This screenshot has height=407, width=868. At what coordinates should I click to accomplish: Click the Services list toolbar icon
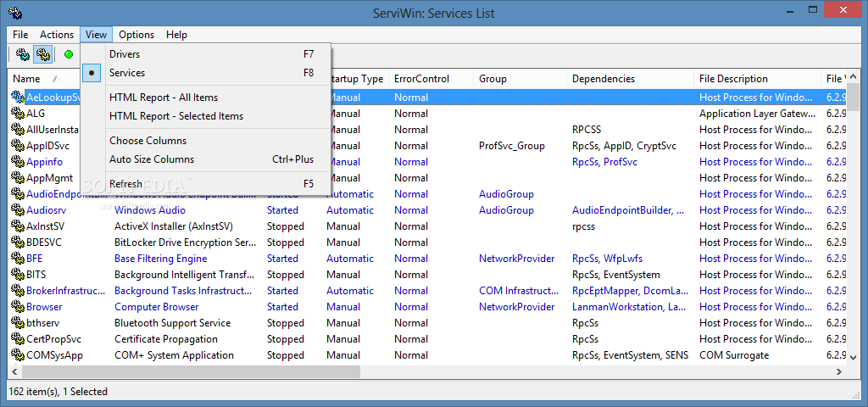tap(42, 54)
